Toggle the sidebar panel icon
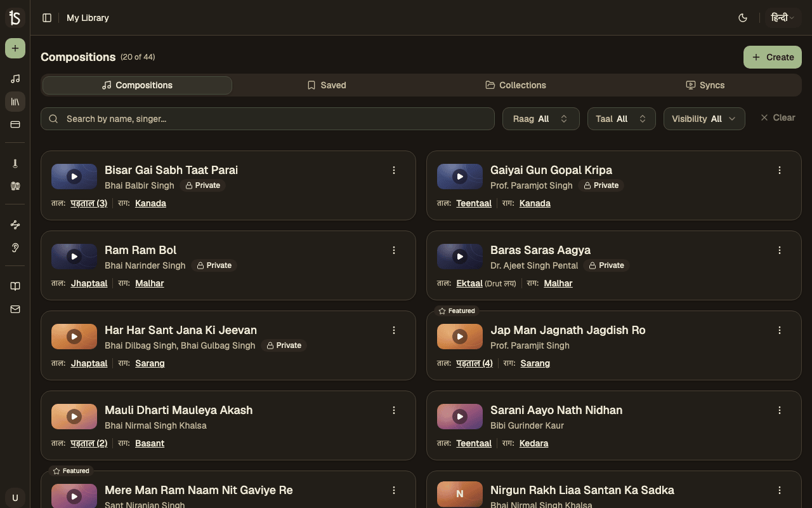The height and width of the screenshot is (508, 812). click(x=47, y=18)
